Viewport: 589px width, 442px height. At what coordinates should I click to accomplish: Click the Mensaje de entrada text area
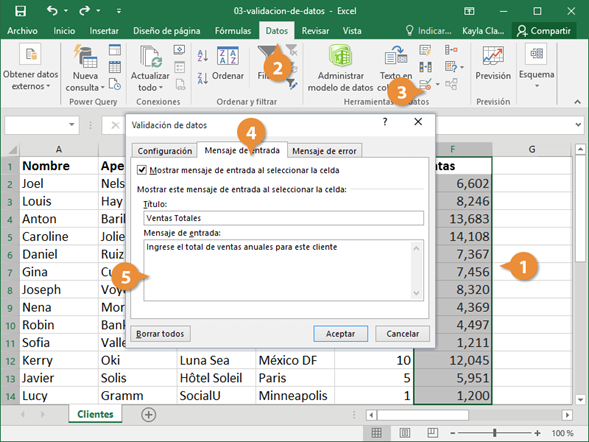284,270
